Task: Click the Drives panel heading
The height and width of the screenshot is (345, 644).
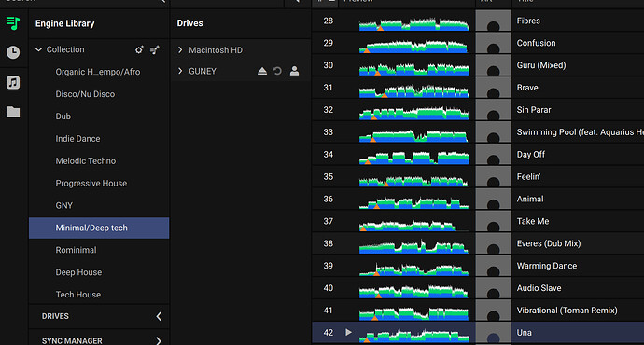Action: [189, 23]
